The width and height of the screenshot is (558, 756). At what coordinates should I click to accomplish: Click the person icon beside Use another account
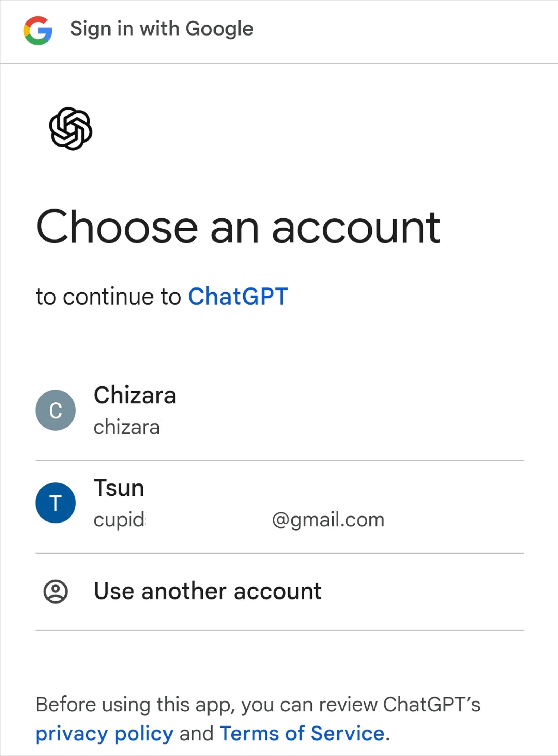[x=55, y=591]
